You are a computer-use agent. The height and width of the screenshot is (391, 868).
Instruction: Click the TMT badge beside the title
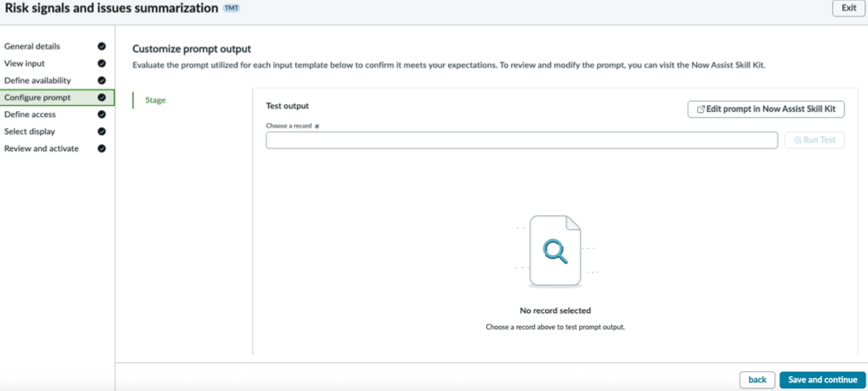pos(232,9)
